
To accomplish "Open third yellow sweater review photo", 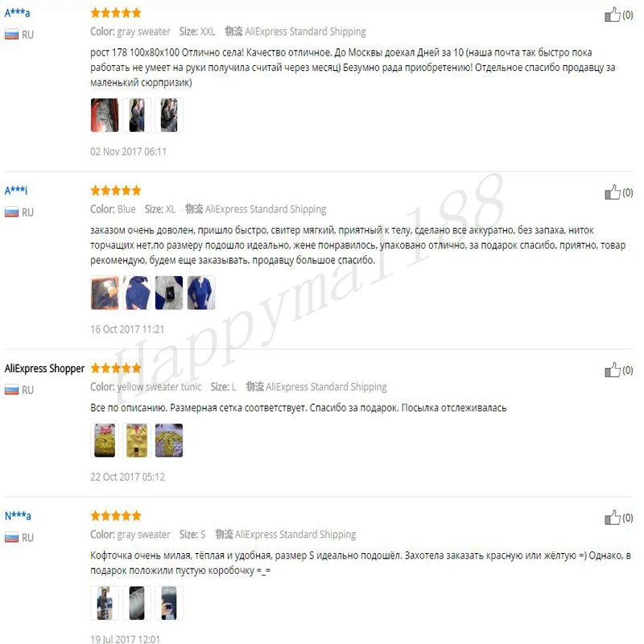I will [169, 440].
